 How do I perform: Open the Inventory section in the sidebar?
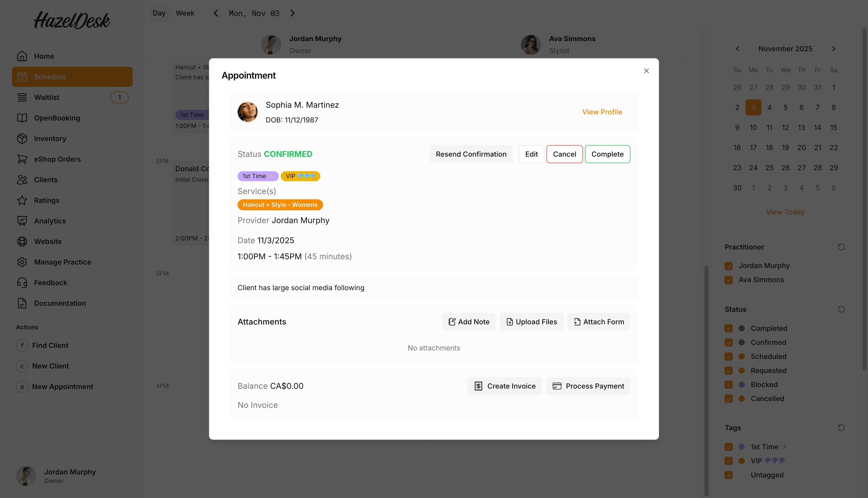[22, 139]
